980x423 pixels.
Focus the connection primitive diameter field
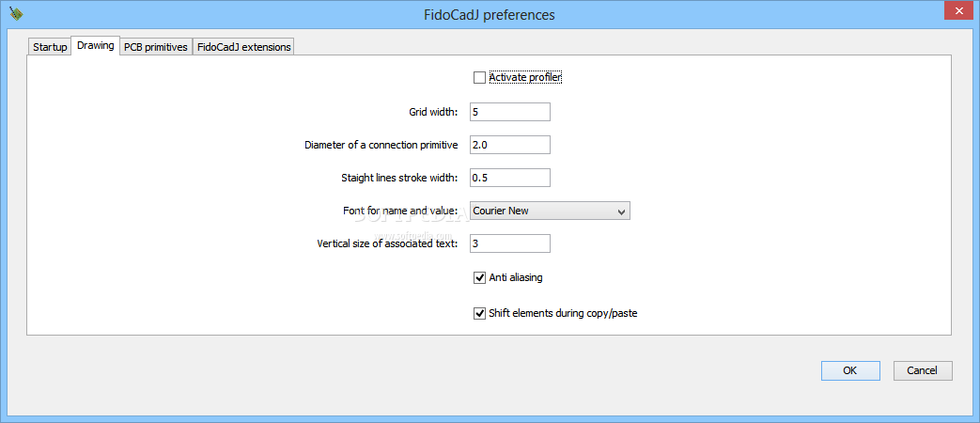510,145
